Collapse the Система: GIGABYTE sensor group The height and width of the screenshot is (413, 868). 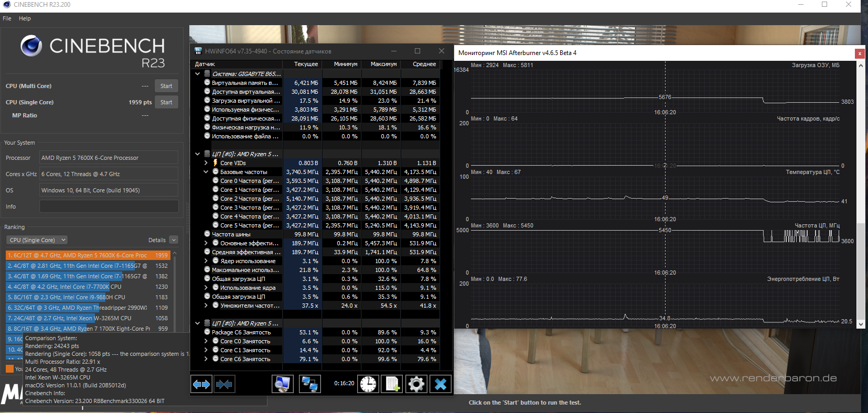[x=198, y=74]
